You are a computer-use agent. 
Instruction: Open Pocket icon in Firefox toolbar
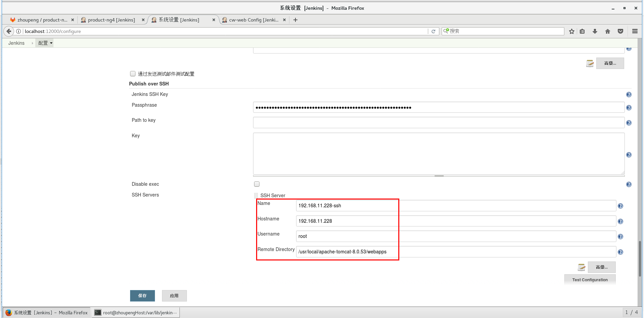[x=620, y=31]
